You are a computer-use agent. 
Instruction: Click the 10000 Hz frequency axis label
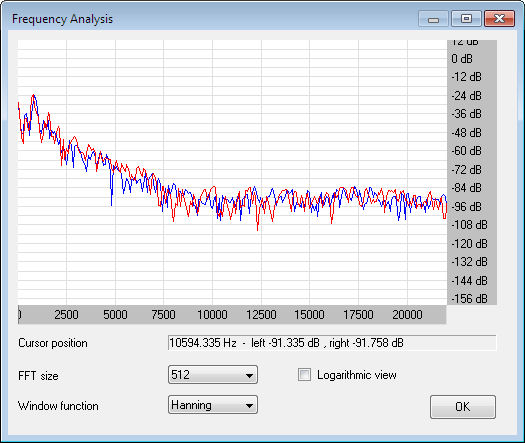coord(212,315)
